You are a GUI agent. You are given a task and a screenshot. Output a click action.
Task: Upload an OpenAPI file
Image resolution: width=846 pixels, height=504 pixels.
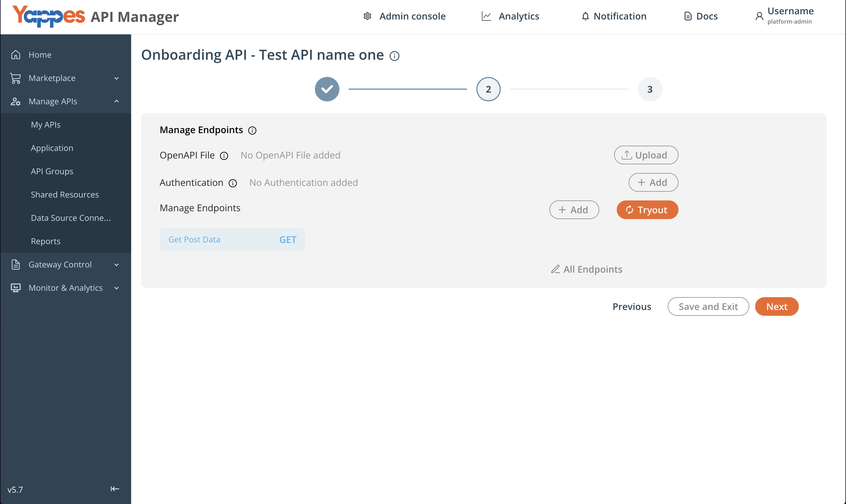coord(646,155)
